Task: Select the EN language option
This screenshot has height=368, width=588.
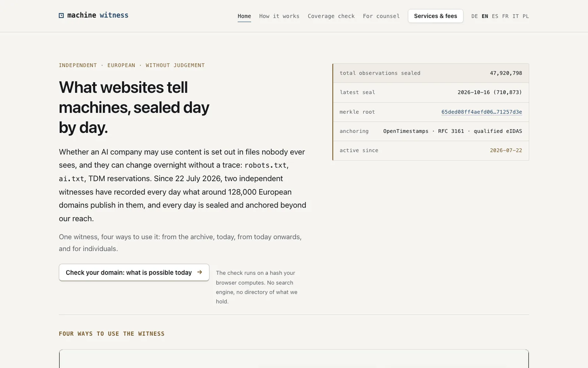Action: 485,16
